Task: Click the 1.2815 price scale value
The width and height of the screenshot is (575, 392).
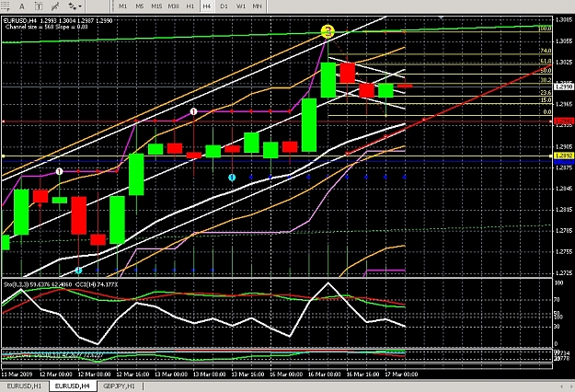Action: click(x=564, y=210)
